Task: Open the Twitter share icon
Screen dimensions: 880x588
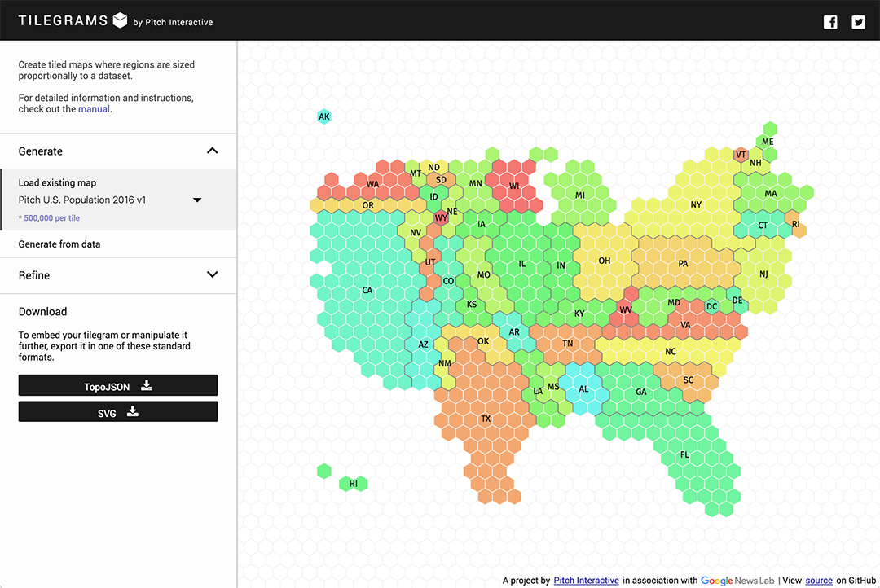Action: [x=858, y=22]
